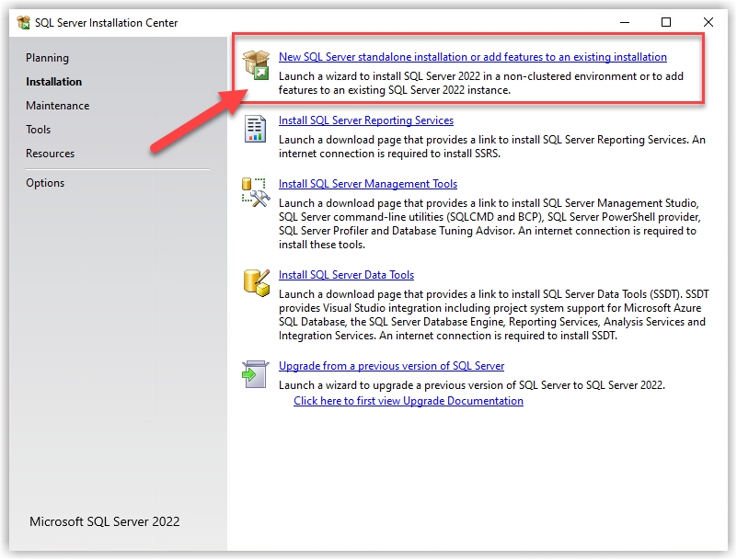
Task: Click text 'internet connection is required to install SSRS.'
Action: pos(389,154)
